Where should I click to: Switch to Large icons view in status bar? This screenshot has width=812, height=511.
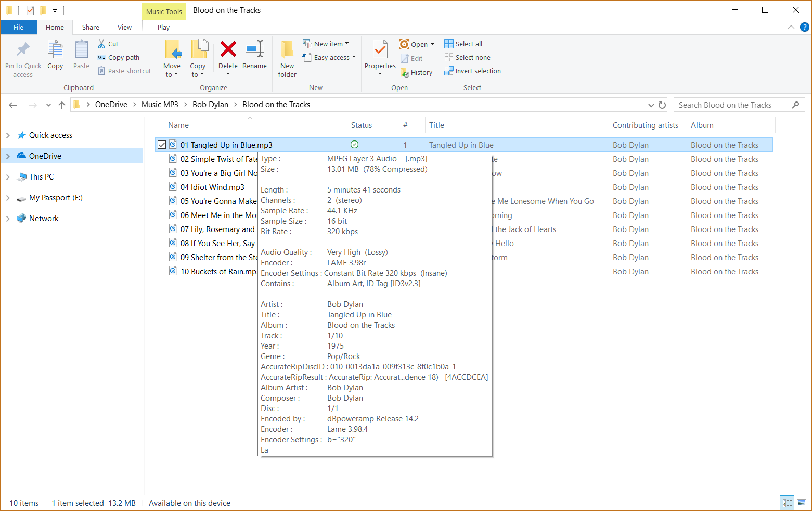[802, 503]
